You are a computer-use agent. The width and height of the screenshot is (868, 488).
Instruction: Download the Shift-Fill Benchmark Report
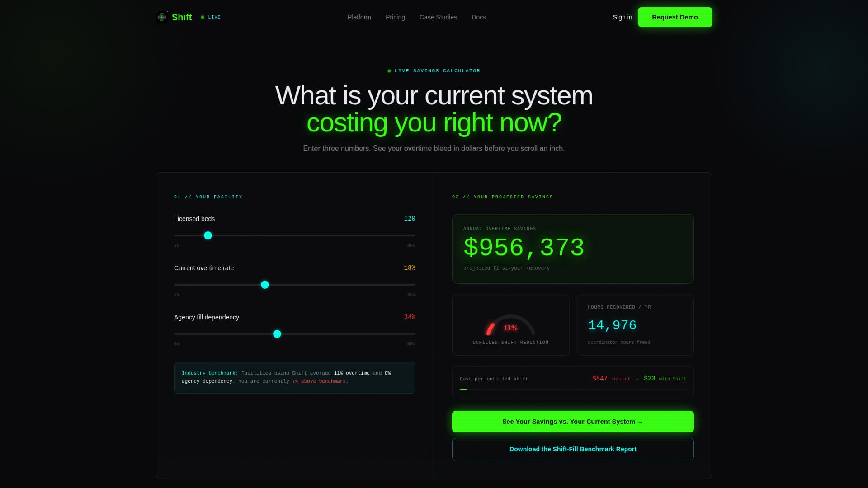pyautogui.click(x=573, y=449)
